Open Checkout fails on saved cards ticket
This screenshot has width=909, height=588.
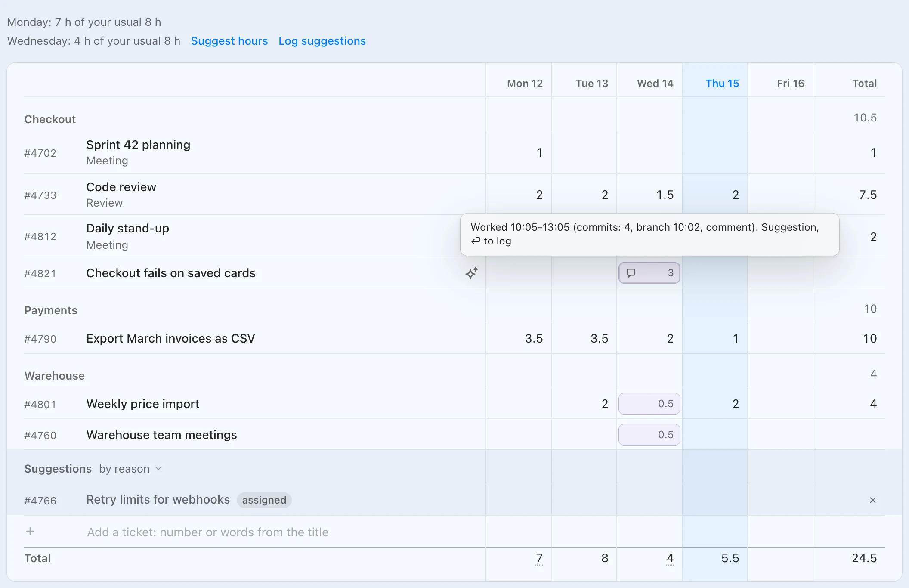pyautogui.click(x=171, y=273)
